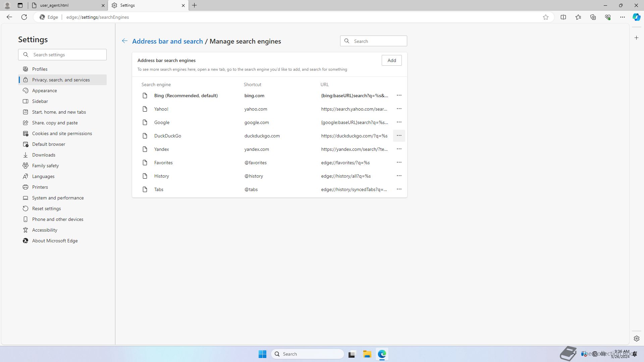
Task: Add this page to favorites star
Action: (546, 17)
